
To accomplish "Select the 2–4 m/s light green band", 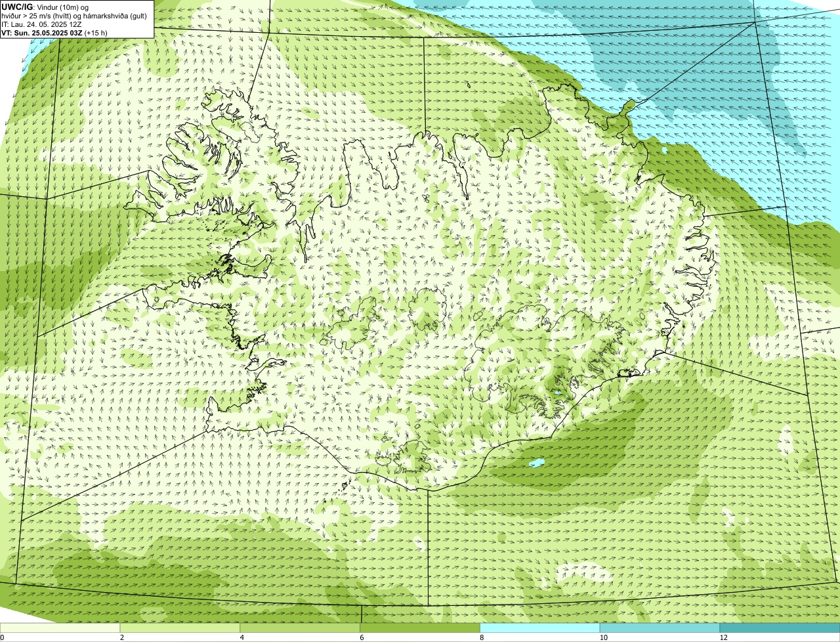I will (x=181, y=628).
